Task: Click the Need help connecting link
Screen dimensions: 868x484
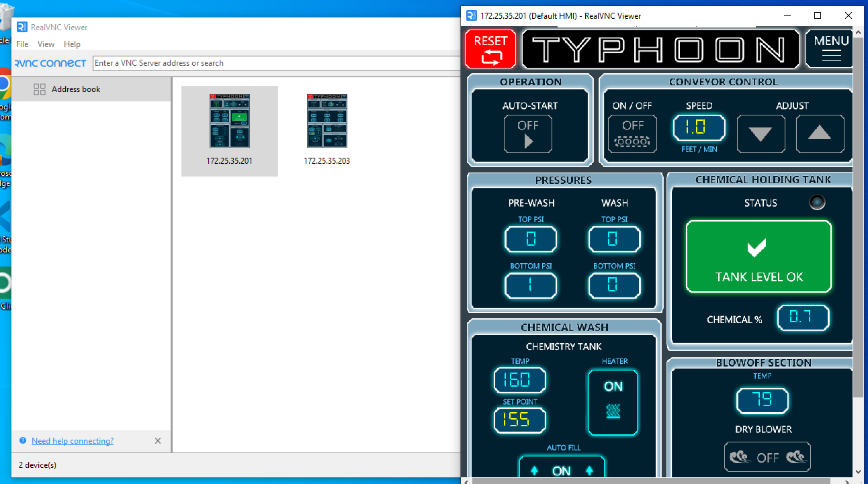Action: point(73,441)
